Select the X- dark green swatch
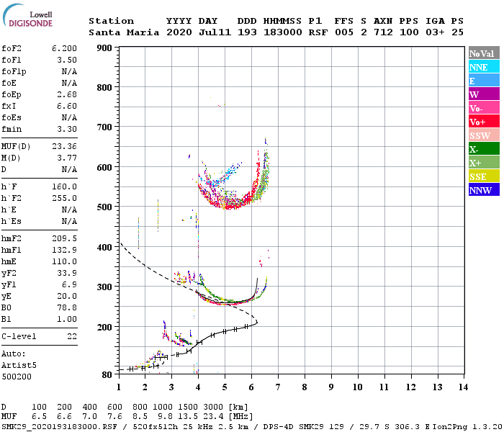 point(484,148)
